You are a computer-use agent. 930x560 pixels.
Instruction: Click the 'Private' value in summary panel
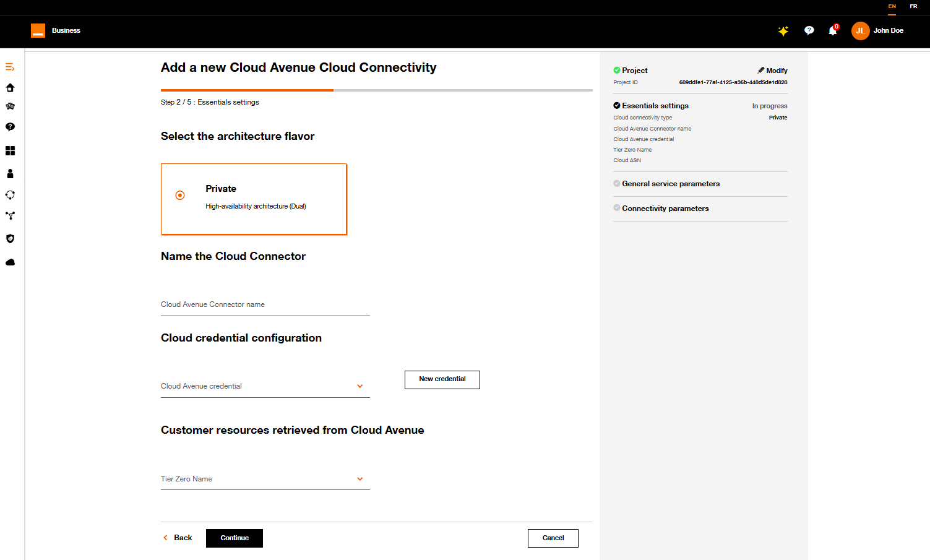(x=778, y=118)
